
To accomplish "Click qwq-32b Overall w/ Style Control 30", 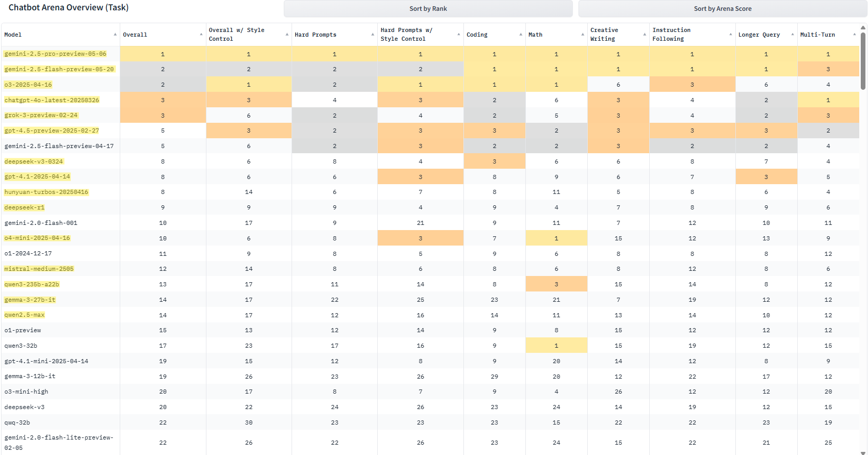I will (249, 423).
